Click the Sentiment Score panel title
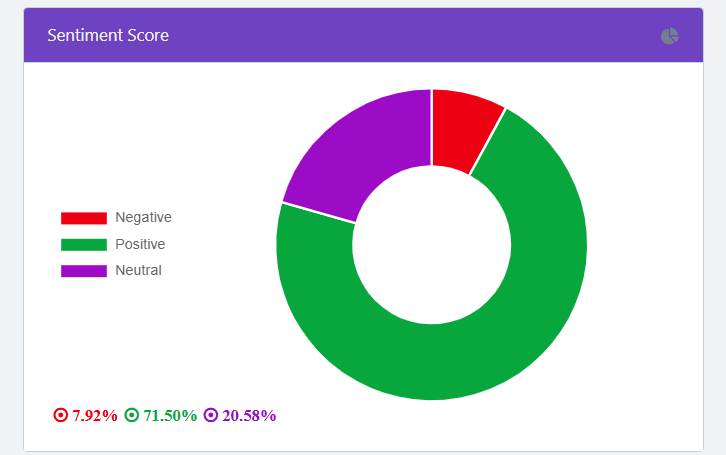The width and height of the screenshot is (726, 455). tap(108, 36)
